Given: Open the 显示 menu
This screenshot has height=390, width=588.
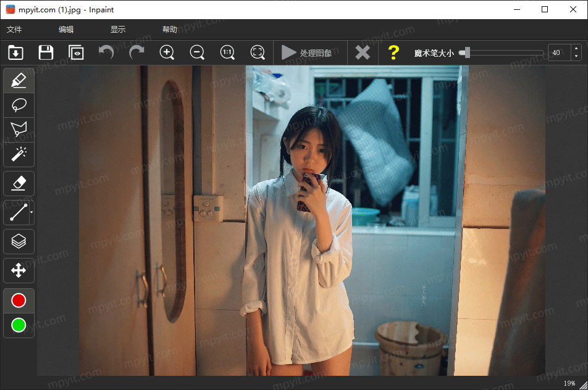Looking at the screenshot, I should (118, 29).
